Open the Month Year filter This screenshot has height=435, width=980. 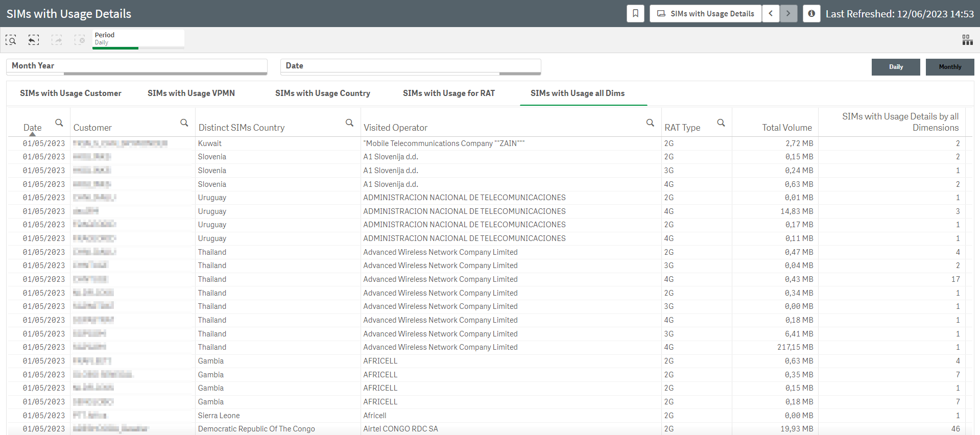(x=136, y=66)
